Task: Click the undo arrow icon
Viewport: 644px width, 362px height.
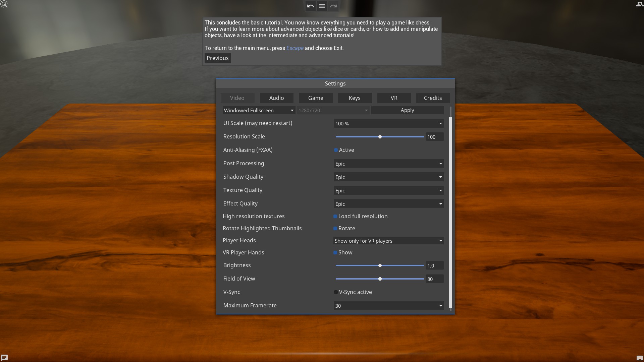Action: (x=310, y=6)
